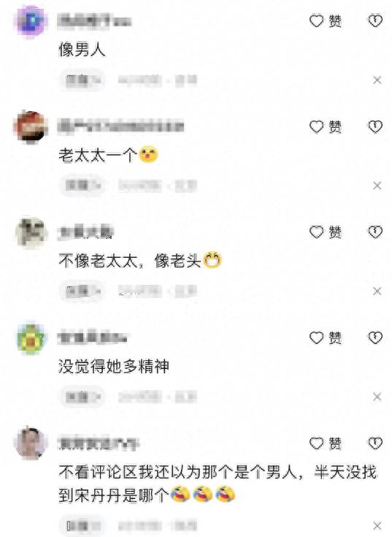Close the "老太太一个" comment with X
Image resolution: width=392 pixels, height=537 pixels.
tap(377, 186)
